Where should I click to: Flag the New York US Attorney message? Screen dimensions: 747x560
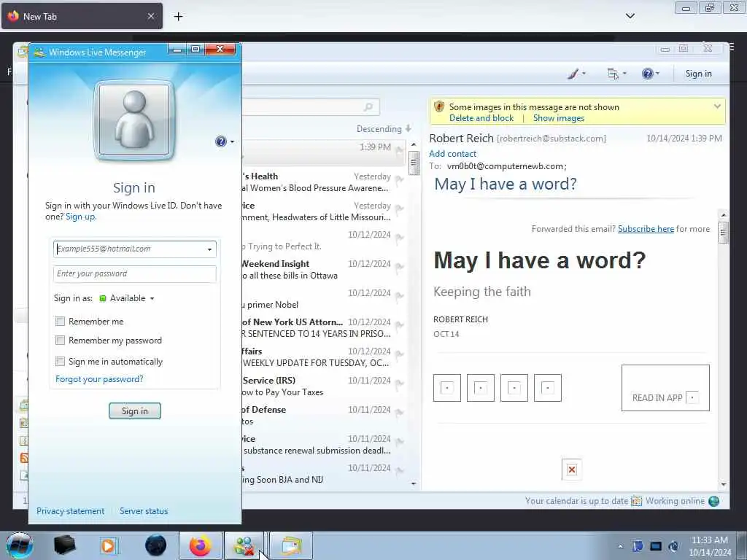point(399,326)
